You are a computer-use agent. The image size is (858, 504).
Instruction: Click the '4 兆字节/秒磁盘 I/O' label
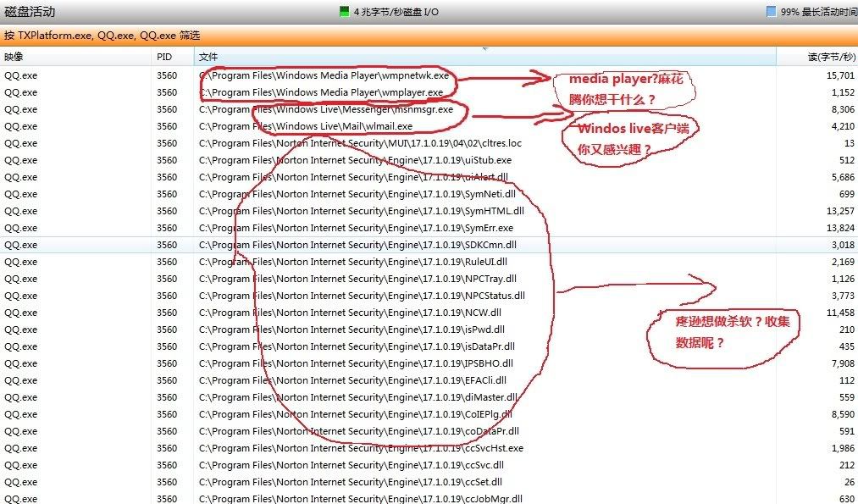click(x=396, y=12)
